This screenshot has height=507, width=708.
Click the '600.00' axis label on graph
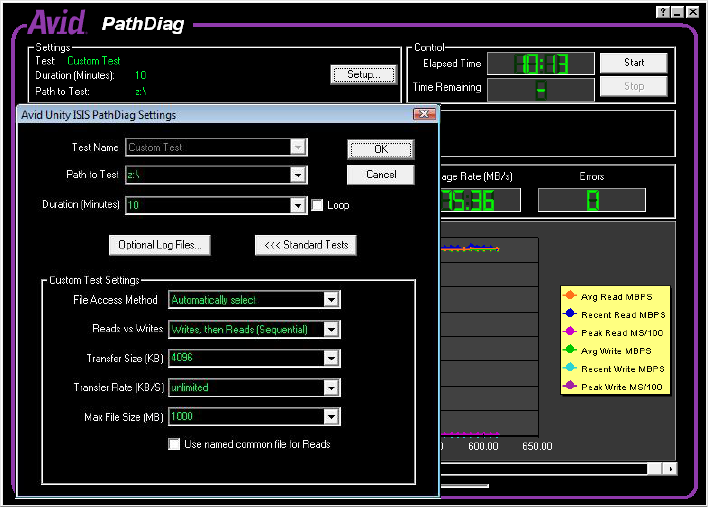pos(483,446)
